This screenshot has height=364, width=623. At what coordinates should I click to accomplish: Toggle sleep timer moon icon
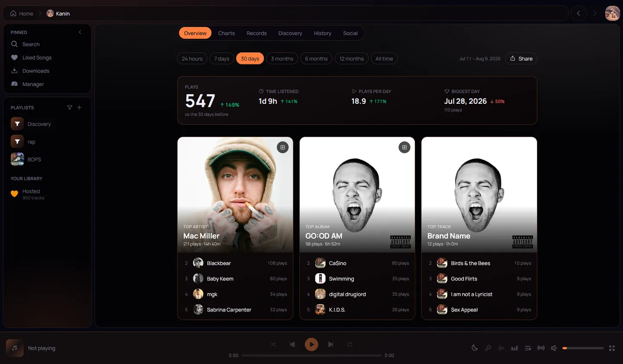pyautogui.click(x=475, y=348)
